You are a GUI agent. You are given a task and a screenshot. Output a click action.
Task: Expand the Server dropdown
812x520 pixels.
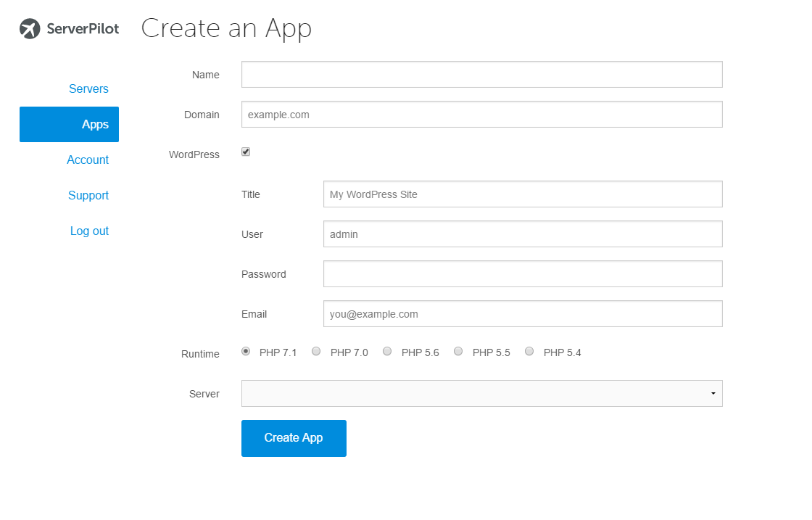point(481,393)
